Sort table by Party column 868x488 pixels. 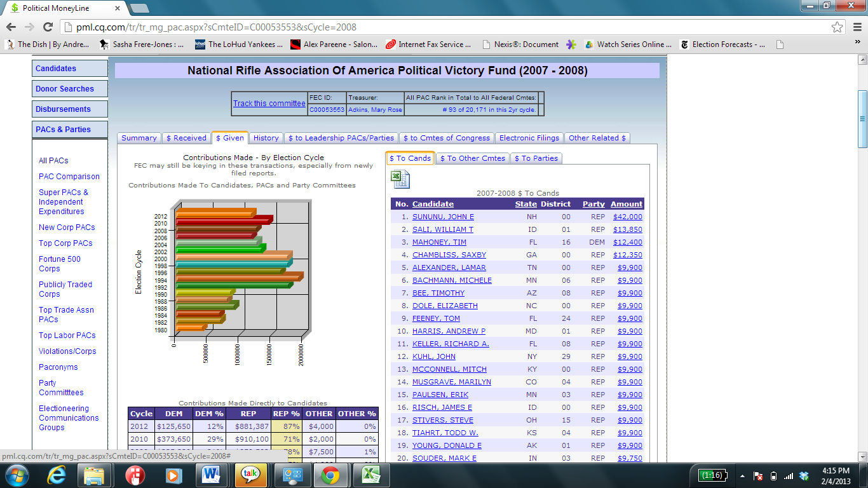[x=594, y=204]
